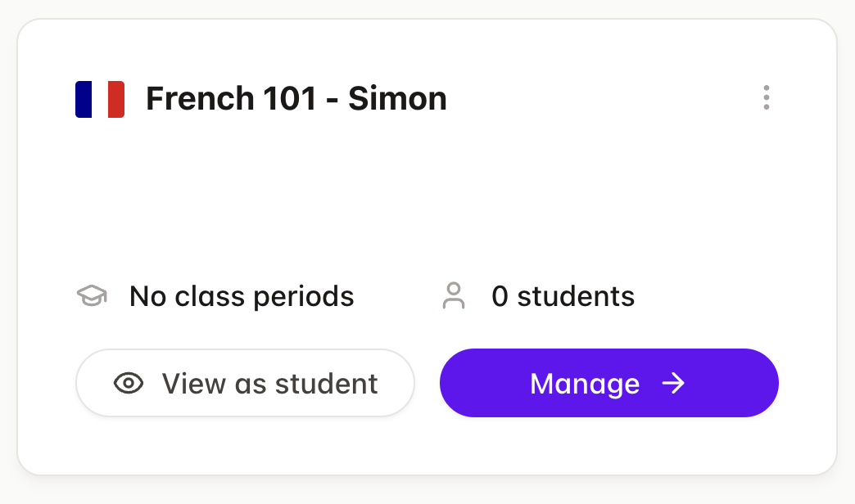
Task: Click the number 0 in students count
Action: [x=500, y=296]
